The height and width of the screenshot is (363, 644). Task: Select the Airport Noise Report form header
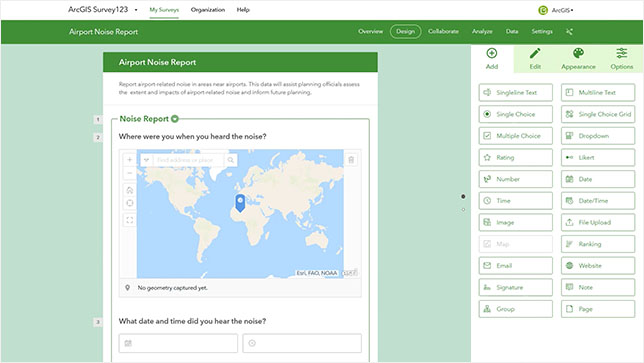pos(240,62)
